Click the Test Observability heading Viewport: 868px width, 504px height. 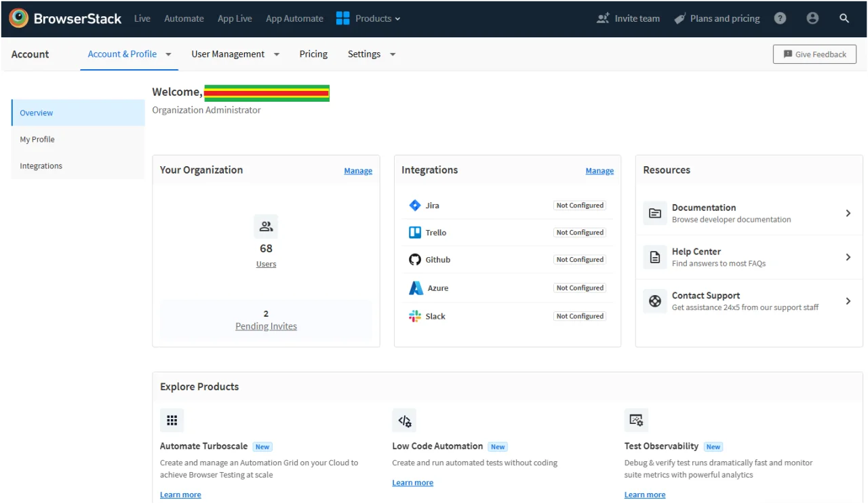coord(661,446)
